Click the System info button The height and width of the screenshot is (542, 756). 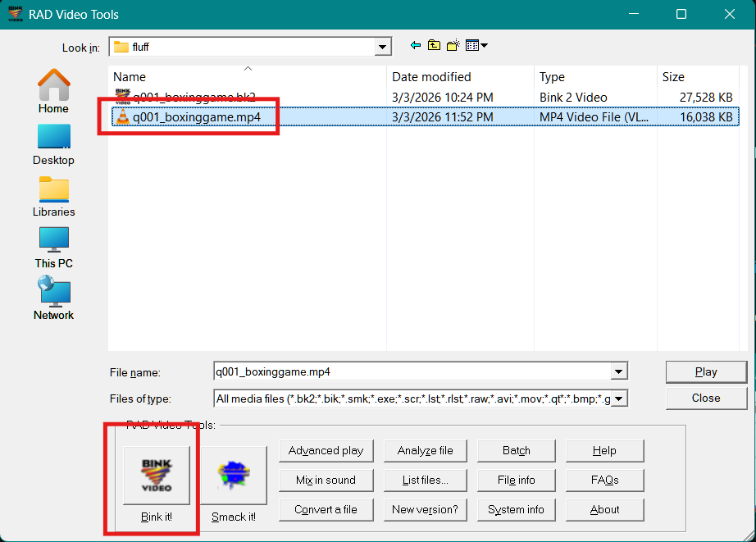[517, 509]
